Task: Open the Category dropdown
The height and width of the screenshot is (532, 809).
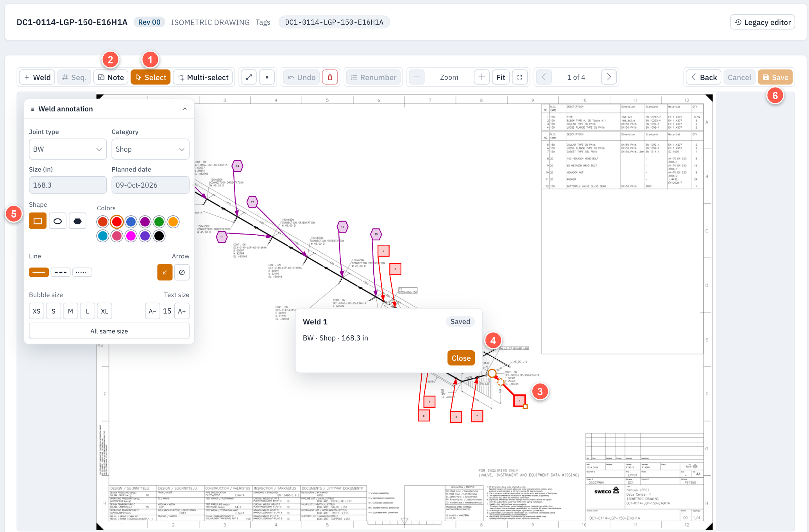Action: coord(150,149)
